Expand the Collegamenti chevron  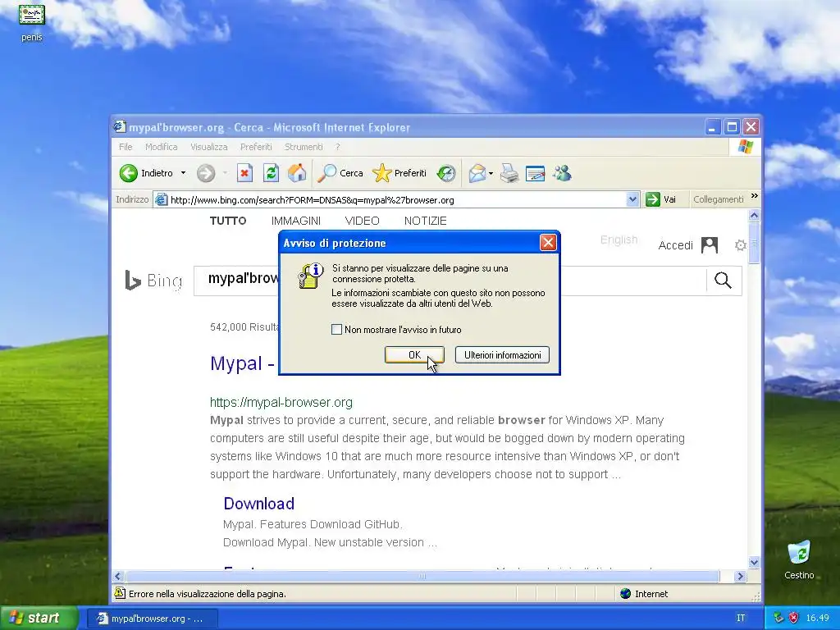(755, 196)
